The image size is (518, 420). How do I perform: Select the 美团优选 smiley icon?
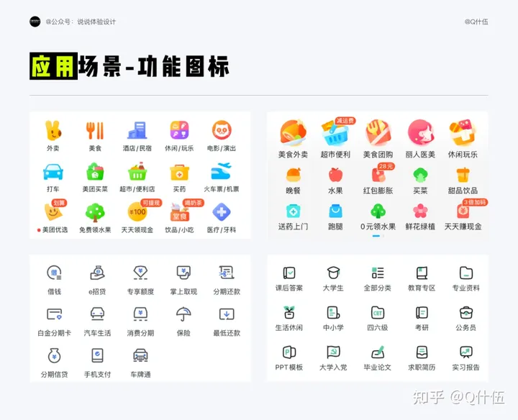point(53,212)
